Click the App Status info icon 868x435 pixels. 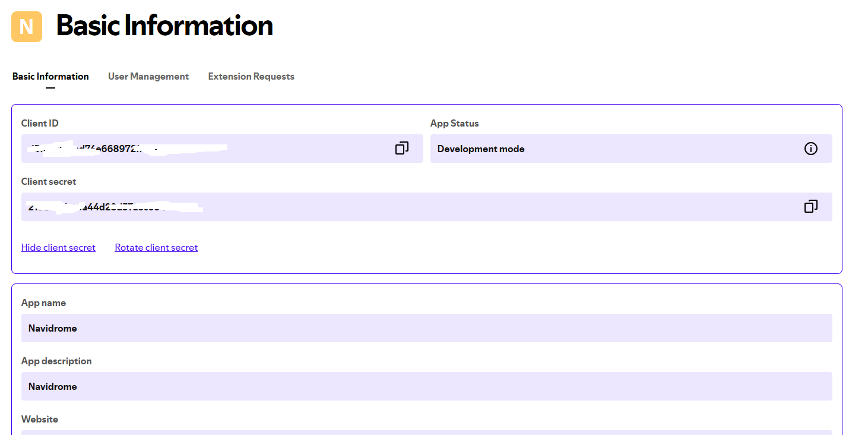[x=810, y=149]
